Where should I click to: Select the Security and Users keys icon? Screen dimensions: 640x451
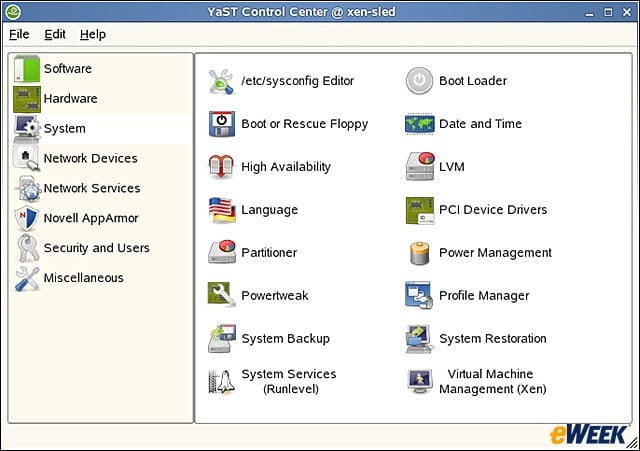[27, 248]
